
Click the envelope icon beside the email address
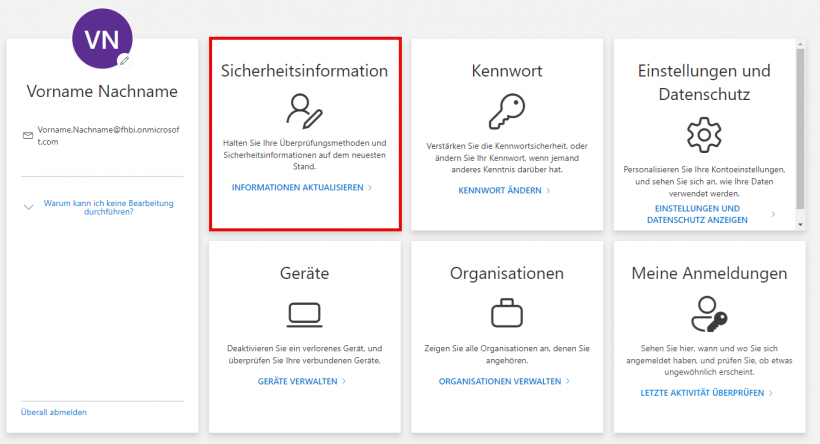coord(27,135)
